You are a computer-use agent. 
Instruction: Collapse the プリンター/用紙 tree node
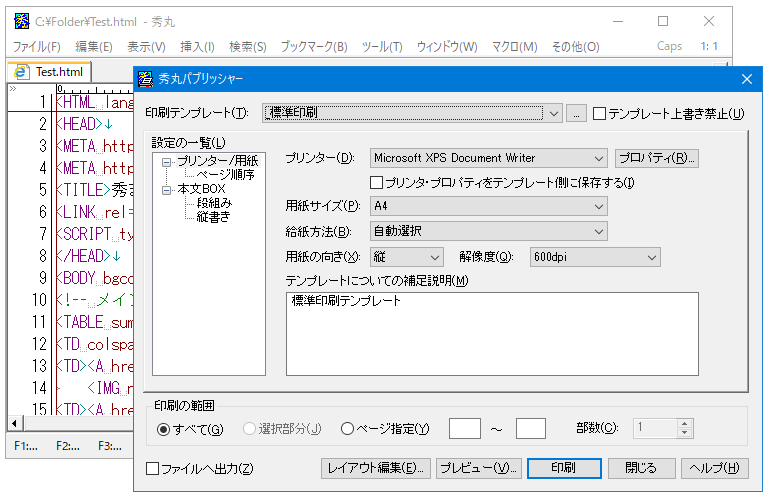(x=167, y=161)
